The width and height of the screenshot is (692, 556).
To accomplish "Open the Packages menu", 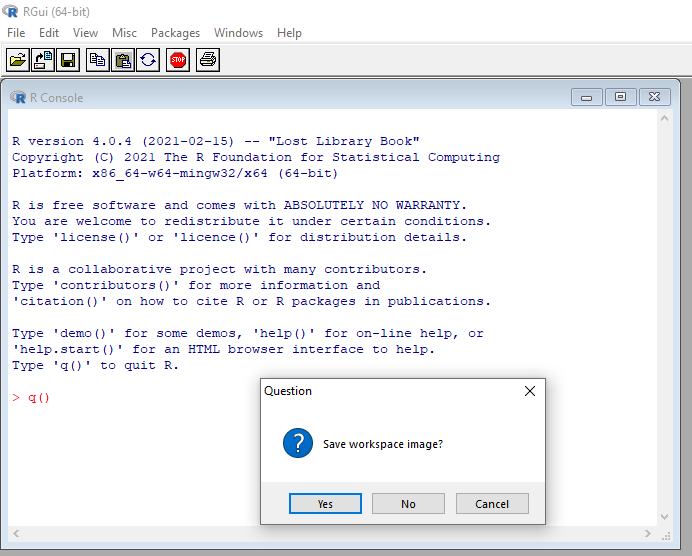I will click(175, 33).
